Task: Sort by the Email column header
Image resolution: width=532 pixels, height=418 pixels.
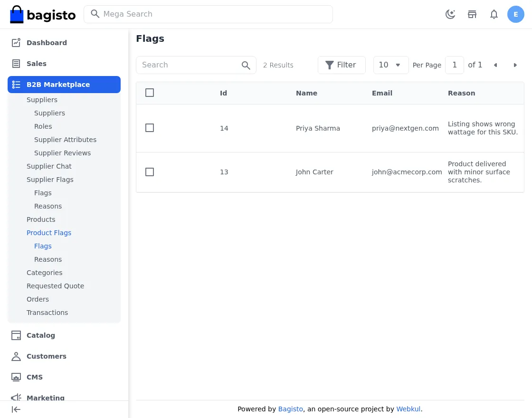Action: 382,93
